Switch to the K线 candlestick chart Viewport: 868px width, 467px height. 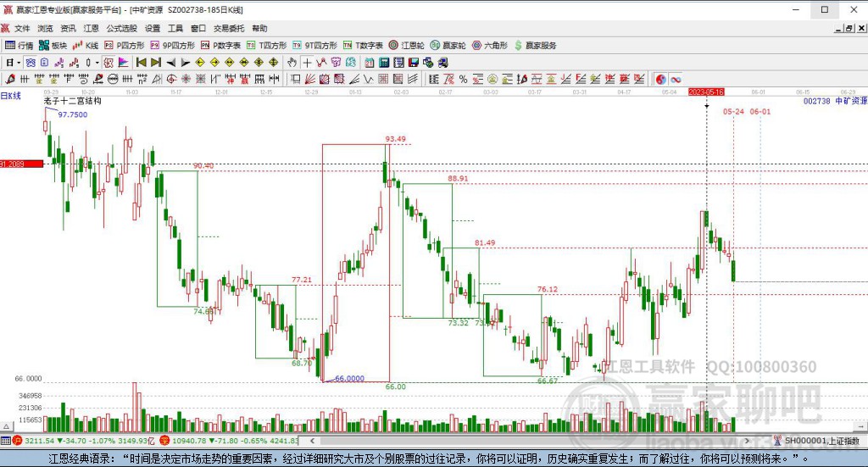[86, 46]
